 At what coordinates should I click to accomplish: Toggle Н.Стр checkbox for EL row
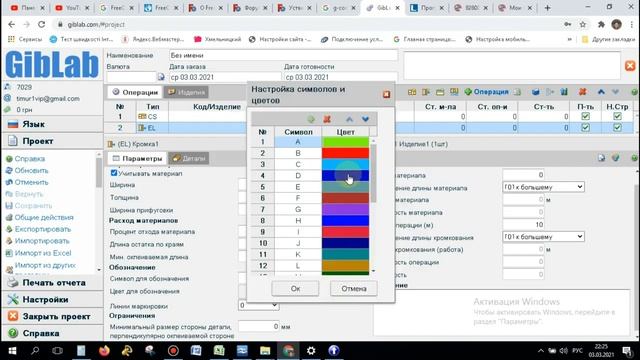click(617, 127)
